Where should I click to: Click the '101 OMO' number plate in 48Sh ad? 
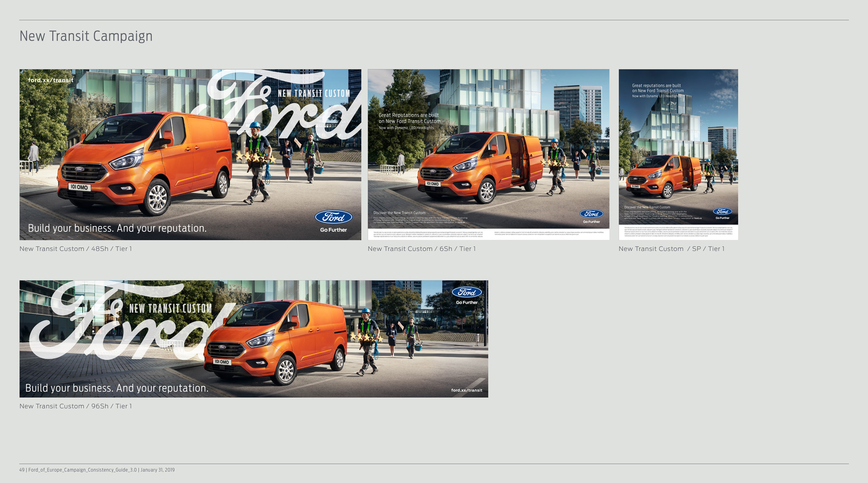(x=79, y=187)
